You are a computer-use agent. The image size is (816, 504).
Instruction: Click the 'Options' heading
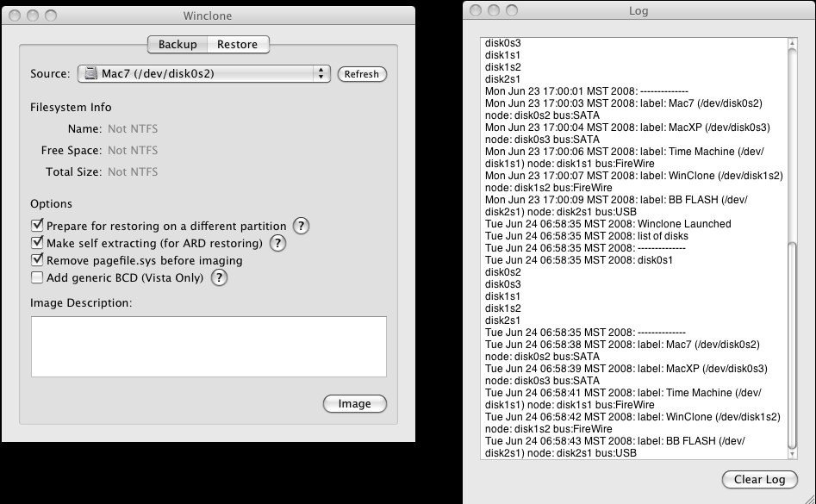tap(51, 204)
